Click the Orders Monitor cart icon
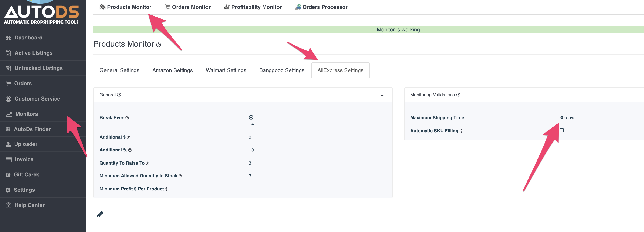 click(167, 7)
